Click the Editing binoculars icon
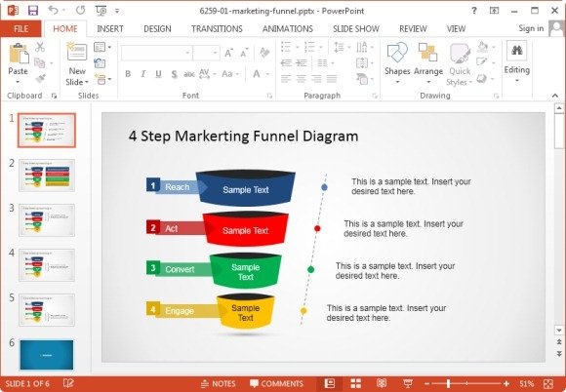Image resolution: width=566 pixels, height=392 pixels. (517, 51)
